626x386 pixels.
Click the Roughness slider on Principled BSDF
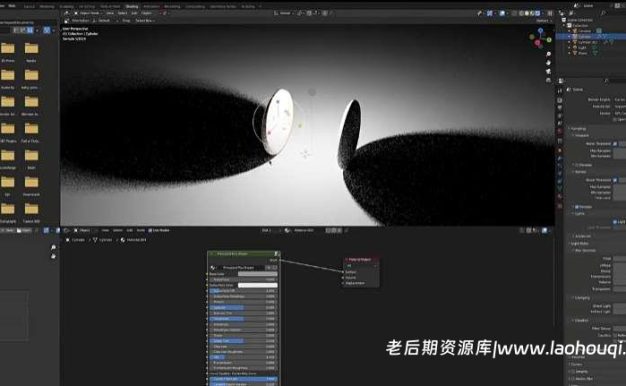point(244,319)
